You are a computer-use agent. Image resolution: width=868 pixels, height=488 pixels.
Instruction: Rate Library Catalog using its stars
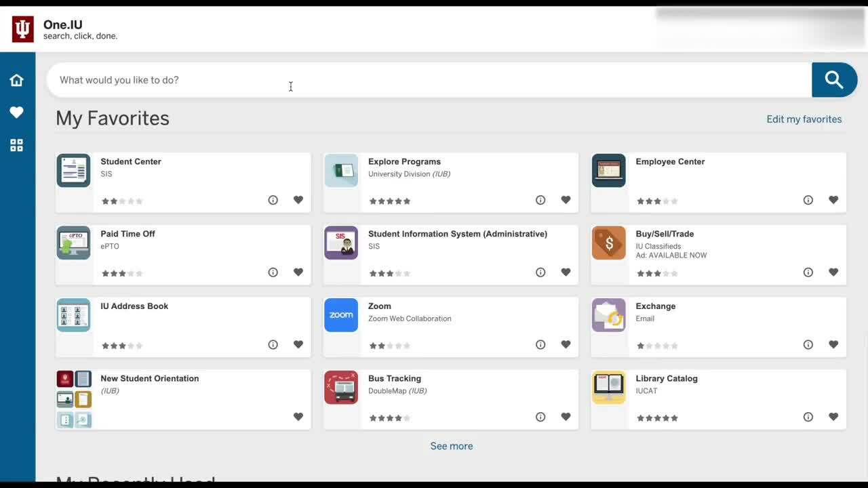tap(657, 418)
